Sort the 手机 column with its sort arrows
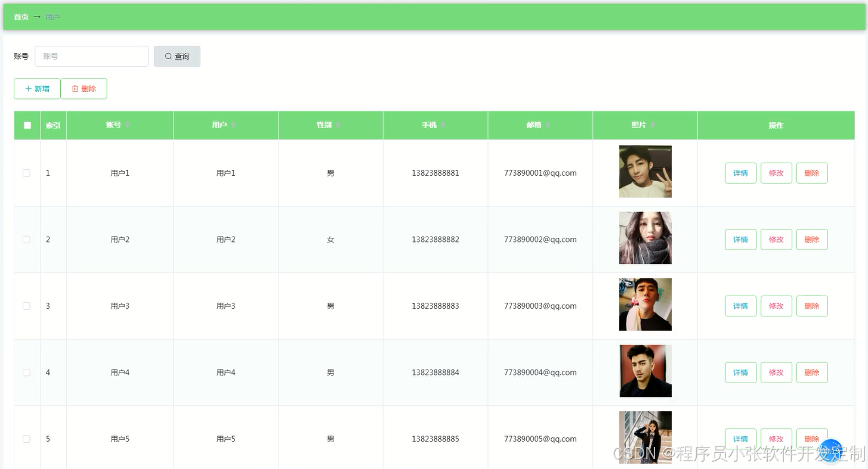This screenshot has width=868, height=469. click(444, 125)
